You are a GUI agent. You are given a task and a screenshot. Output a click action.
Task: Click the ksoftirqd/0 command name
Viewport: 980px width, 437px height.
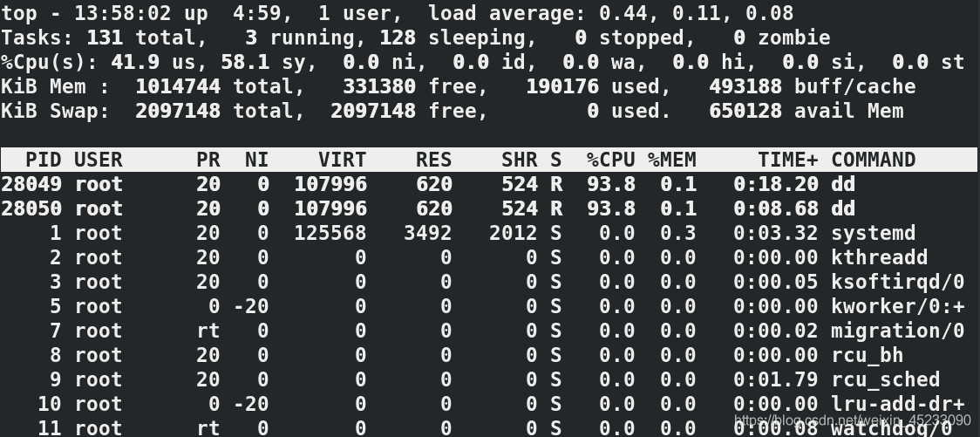897,282
